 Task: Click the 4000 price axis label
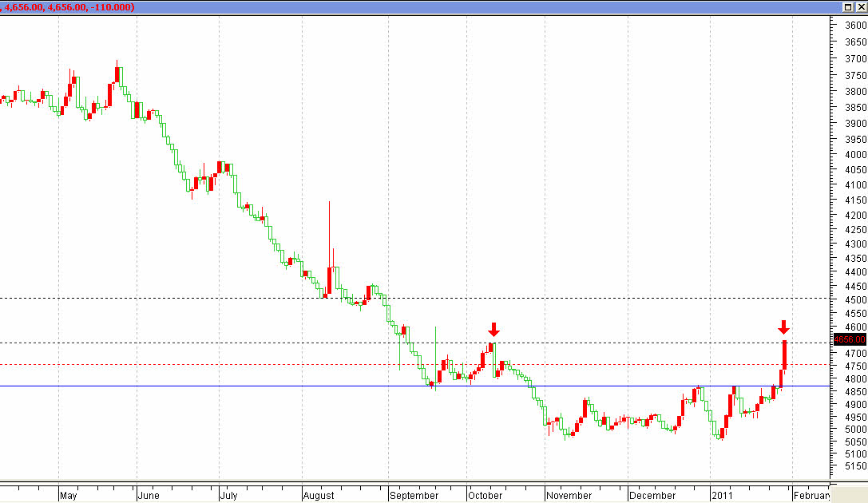(856, 155)
